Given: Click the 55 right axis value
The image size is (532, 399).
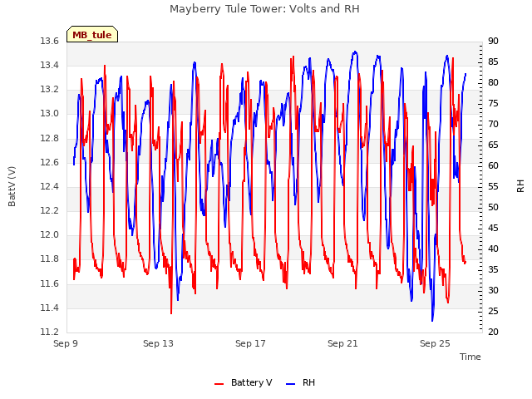Looking at the screenshot, I should pyautogui.click(x=493, y=186).
